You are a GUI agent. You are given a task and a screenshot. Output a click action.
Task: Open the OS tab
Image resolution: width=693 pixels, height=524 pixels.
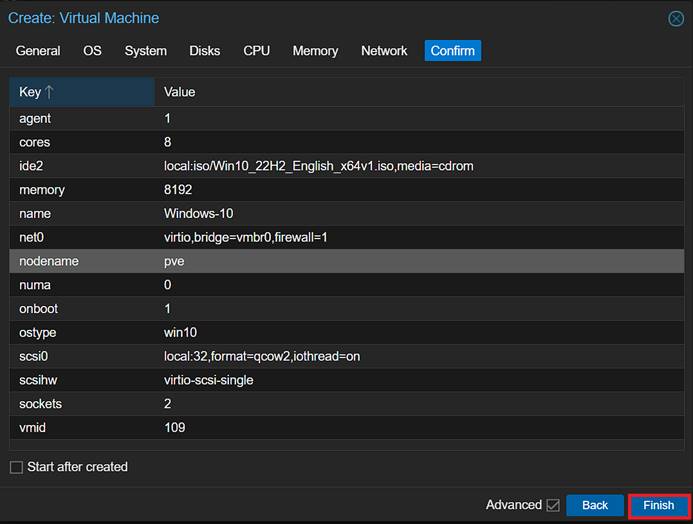pyautogui.click(x=92, y=51)
